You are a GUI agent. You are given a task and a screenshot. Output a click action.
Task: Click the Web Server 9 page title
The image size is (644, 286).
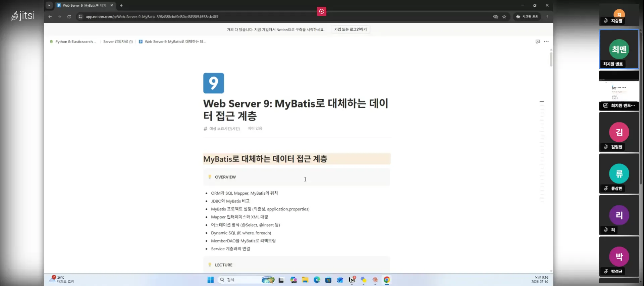point(296,110)
